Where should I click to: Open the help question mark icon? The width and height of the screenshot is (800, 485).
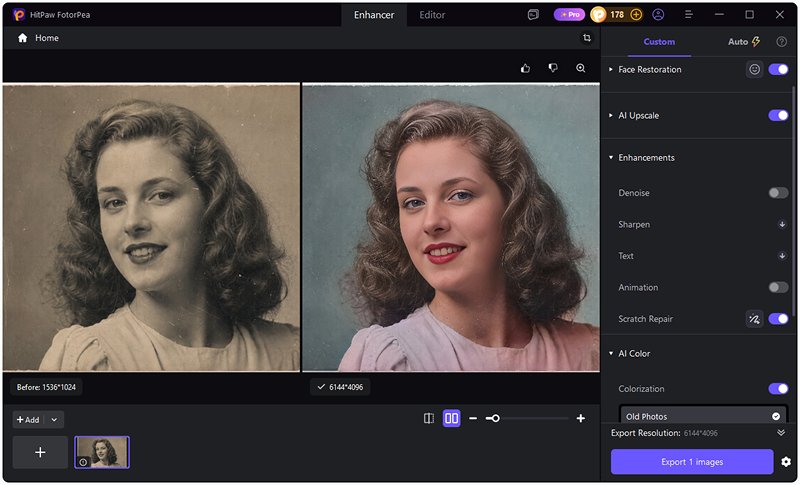[x=781, y=42]
